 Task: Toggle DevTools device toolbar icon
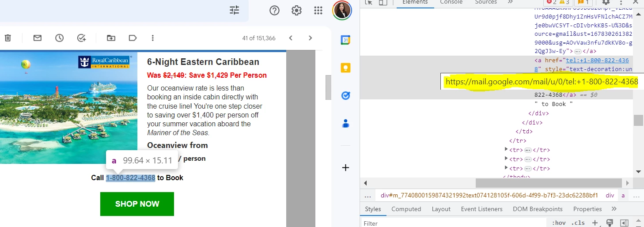[x=383, y=2]
